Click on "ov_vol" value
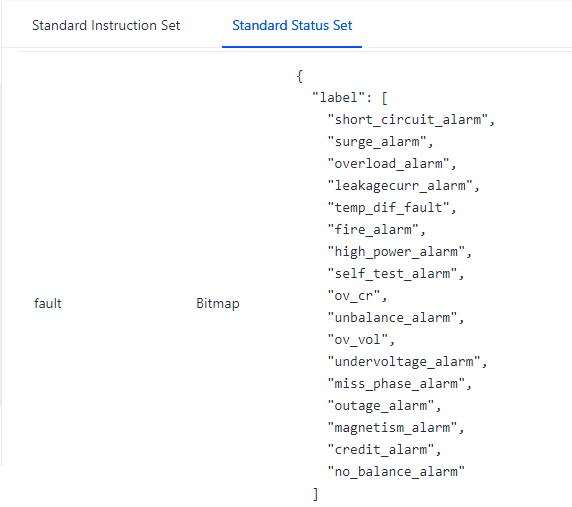Viewport: 572px width, 507px height. [x=361, y=340]
